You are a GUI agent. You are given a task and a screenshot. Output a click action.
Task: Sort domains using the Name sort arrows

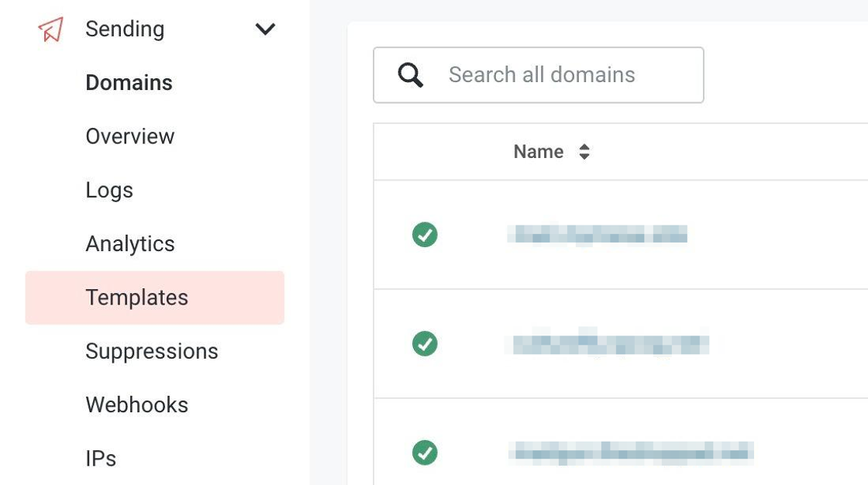click(x=584, y=152)
